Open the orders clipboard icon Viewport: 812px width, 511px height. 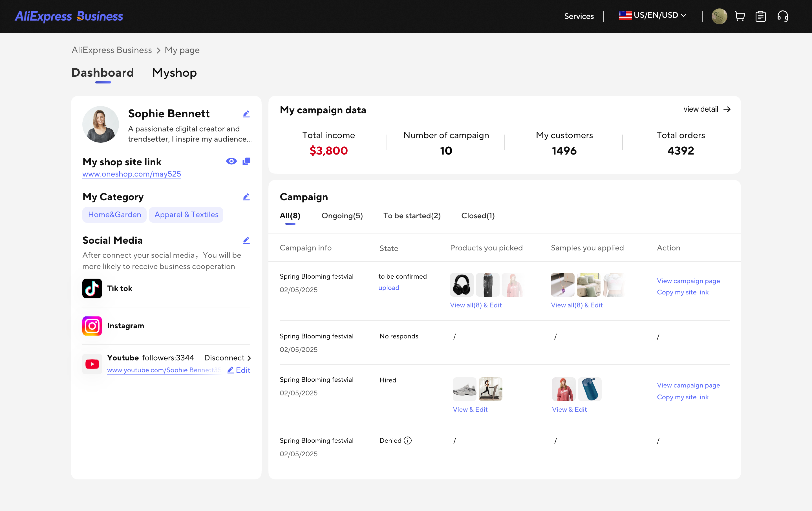tap(761, 16)
